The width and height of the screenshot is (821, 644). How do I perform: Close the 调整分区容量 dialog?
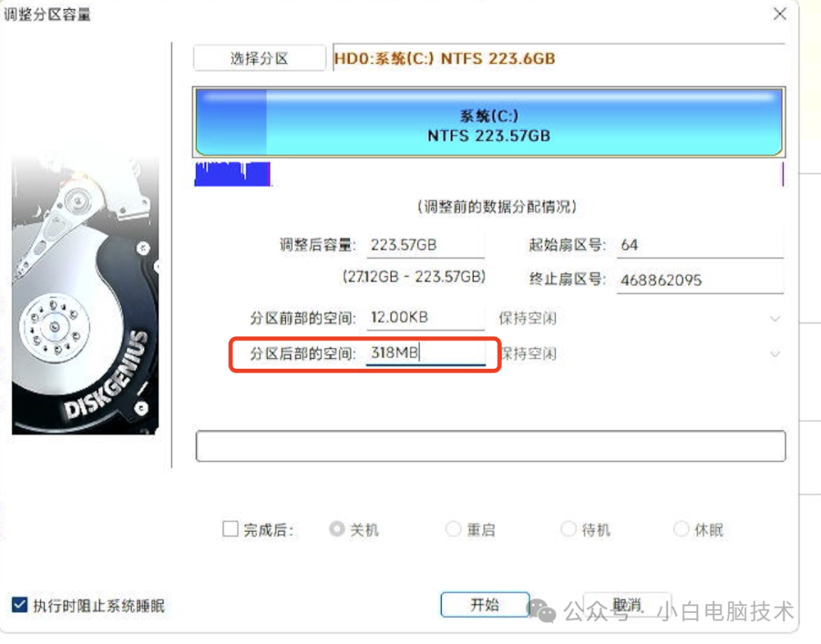pos(780,14)
